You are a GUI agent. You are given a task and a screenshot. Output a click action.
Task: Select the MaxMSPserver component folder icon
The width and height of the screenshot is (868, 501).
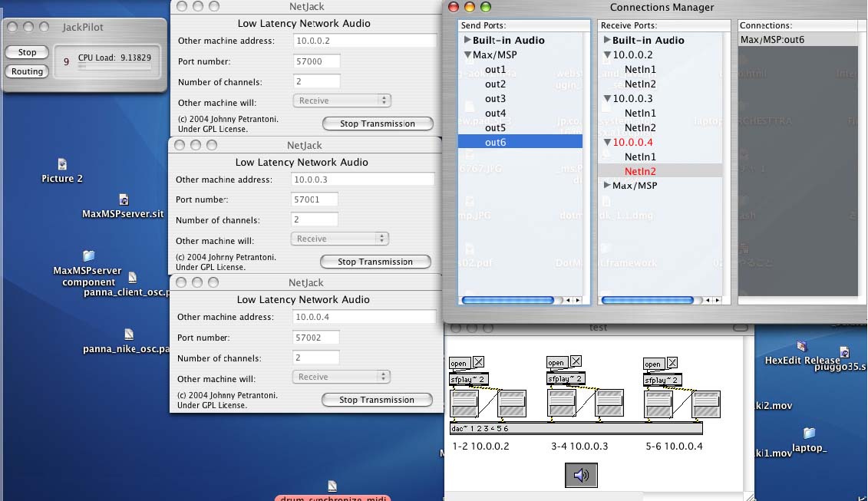[x=88, y=256]
